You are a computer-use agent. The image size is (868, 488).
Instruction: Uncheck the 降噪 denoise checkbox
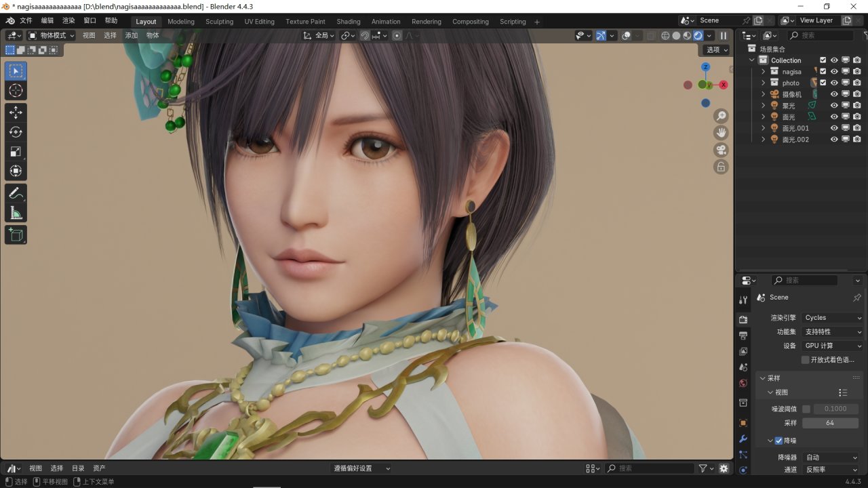778,441
